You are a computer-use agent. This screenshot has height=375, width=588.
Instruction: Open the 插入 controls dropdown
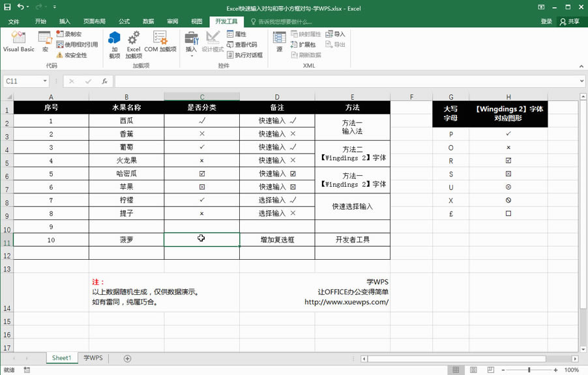191,44
